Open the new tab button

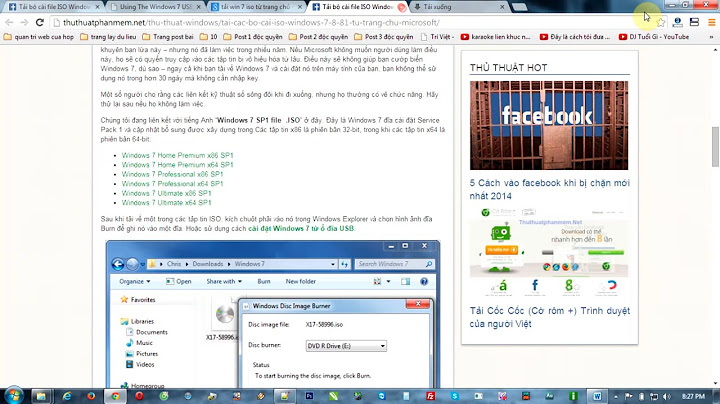[x=519, y=7]
